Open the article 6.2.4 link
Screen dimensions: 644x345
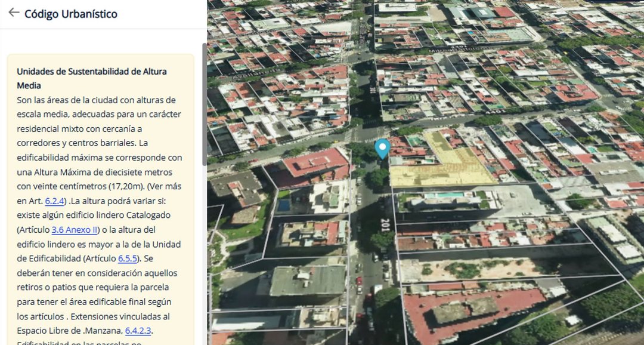55,201
